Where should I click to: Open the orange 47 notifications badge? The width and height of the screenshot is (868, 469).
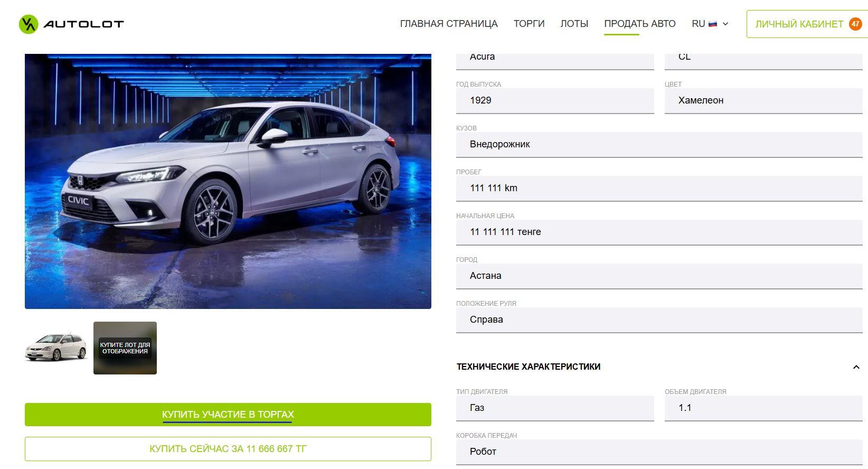pos(855,24)
